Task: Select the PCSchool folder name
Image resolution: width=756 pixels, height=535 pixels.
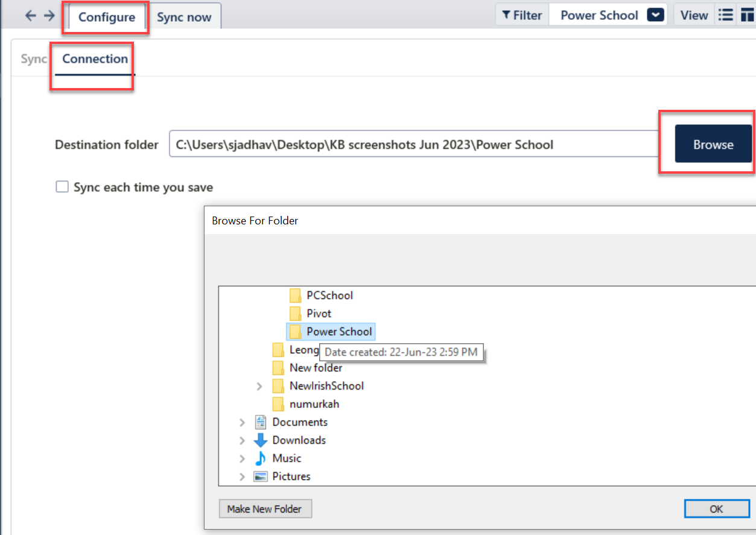Action: 330,296
